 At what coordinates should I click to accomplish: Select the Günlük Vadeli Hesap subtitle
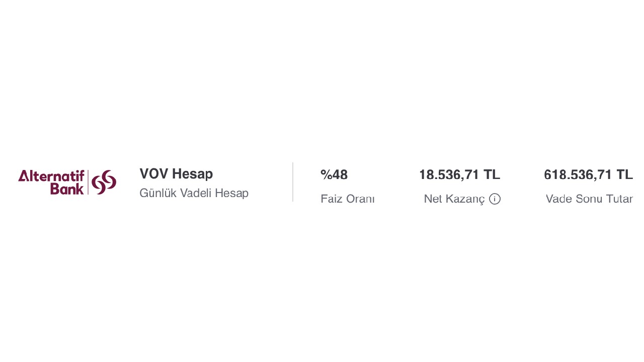tap(194, 193)
